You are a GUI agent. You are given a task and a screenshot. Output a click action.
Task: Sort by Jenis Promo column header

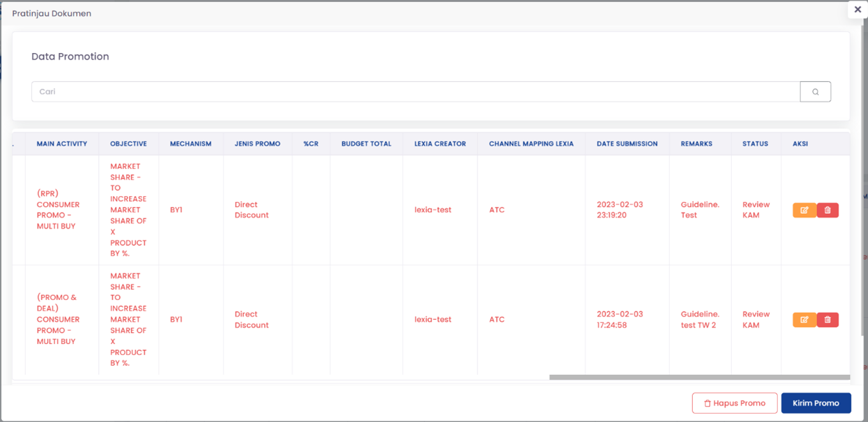258,144
